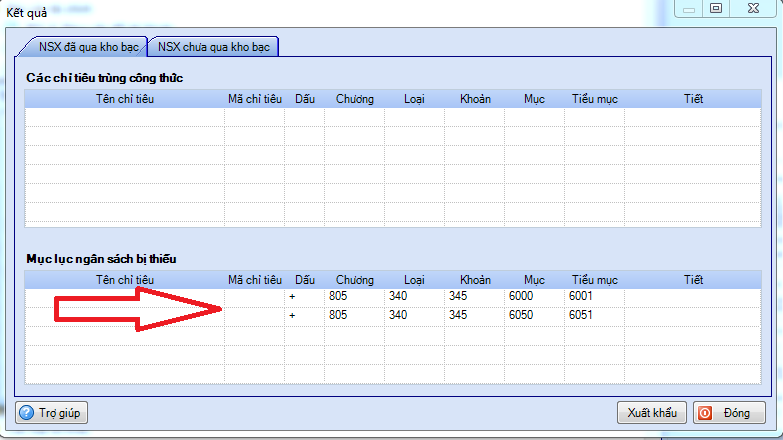783x440 pixels.
Task: Click Tiết header in top table
Action: click(693, 99)
